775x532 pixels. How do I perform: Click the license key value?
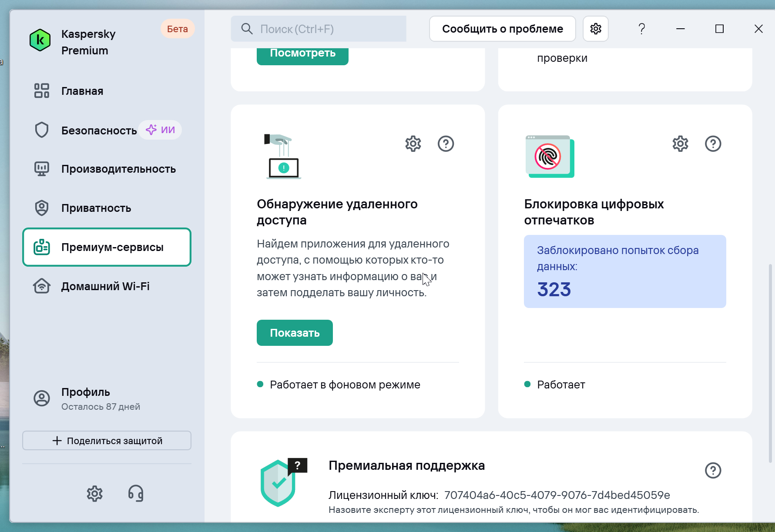click(x=557, y=495)
